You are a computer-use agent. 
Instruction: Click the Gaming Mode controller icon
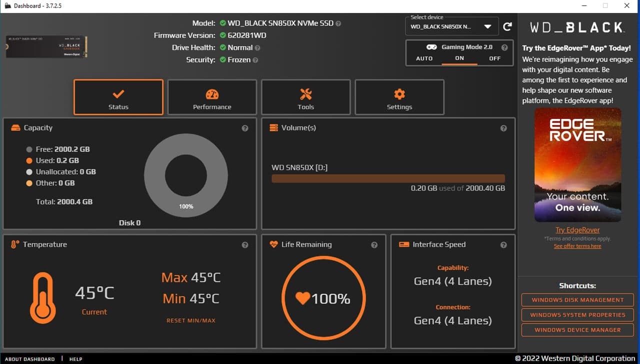(431, 47)
